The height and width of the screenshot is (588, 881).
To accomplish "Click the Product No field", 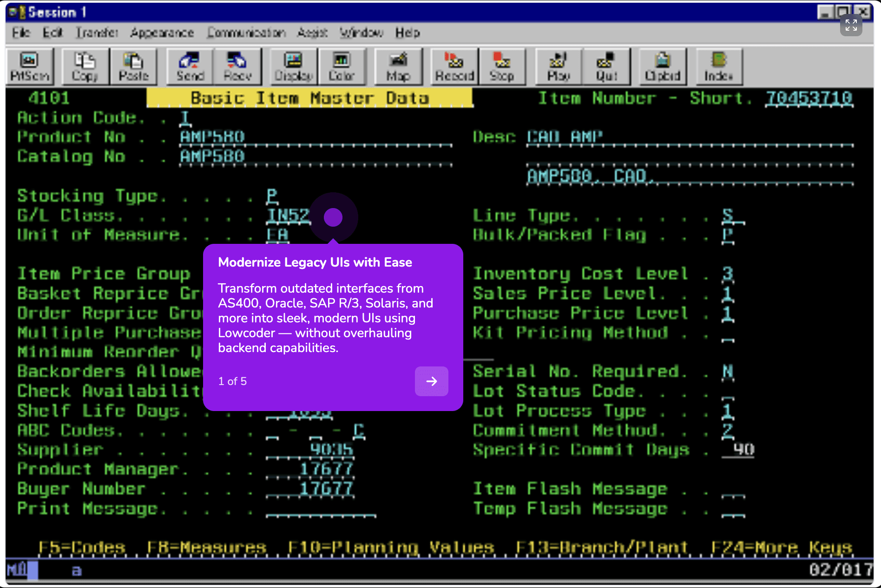I will tap(316, 137).
